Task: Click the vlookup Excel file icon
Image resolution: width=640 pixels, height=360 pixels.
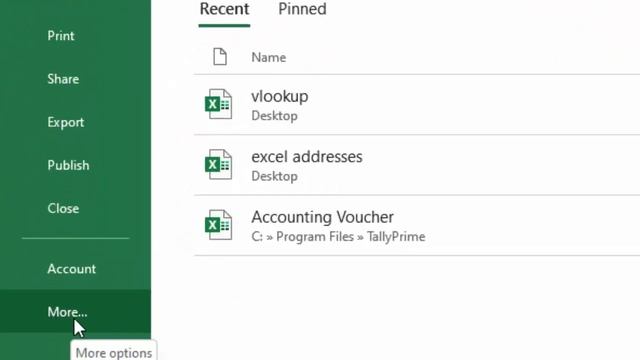Action: point(218,104)
